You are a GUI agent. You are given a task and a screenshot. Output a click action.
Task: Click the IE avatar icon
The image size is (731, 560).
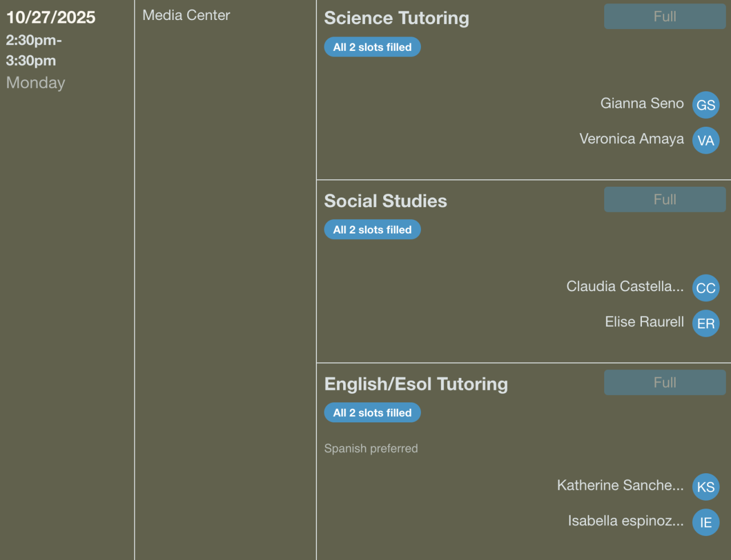(705, 522)
